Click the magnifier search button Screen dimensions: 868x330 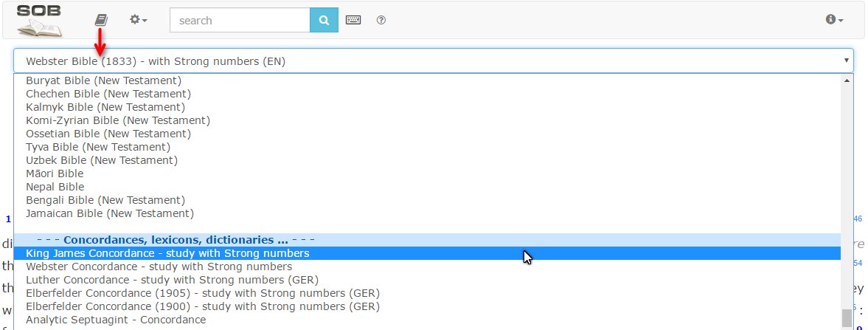[323, 21]
